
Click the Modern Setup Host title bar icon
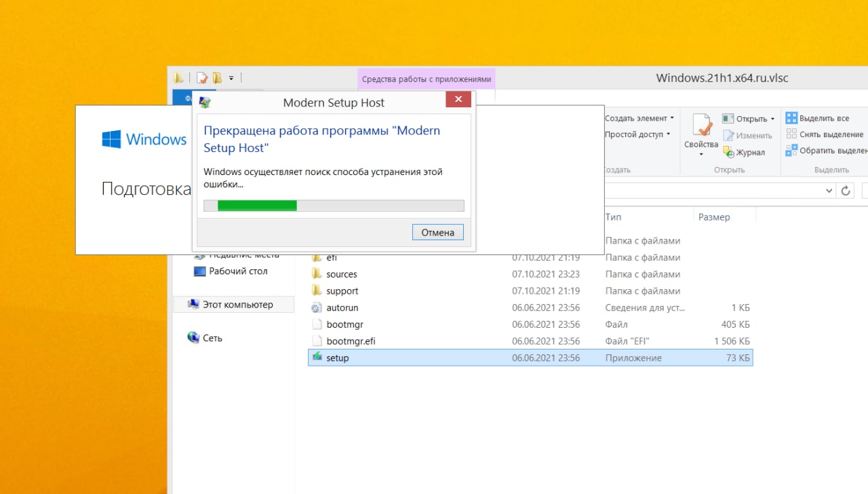[205, 102]
